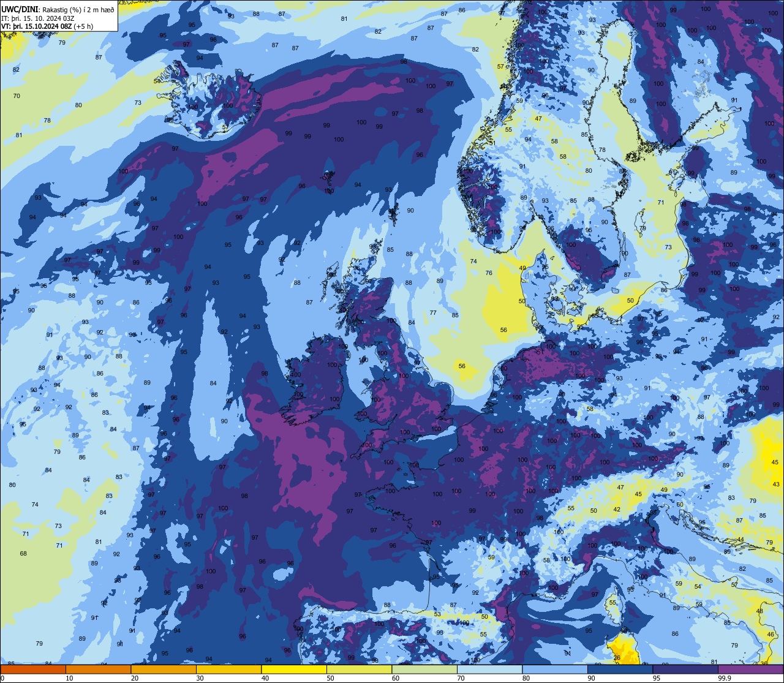Click the map value '48' in southern Italy
The image size is (784, 683).
[759, 611]
